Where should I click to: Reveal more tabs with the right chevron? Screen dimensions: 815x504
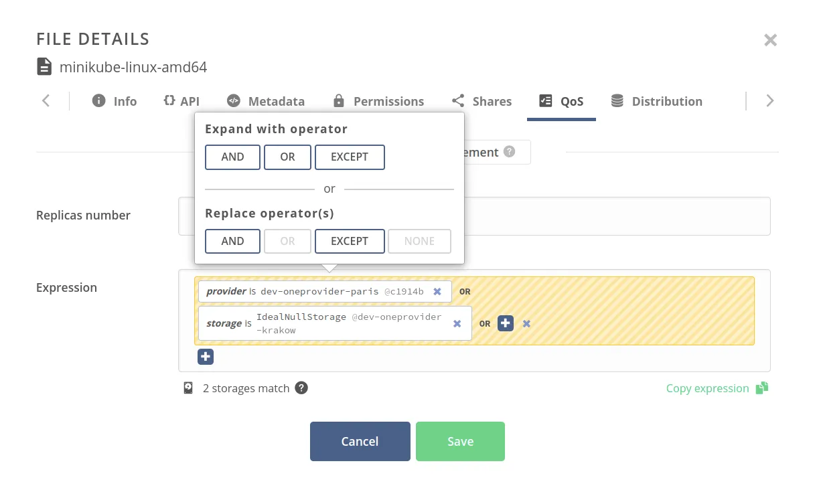click(769, 100)
